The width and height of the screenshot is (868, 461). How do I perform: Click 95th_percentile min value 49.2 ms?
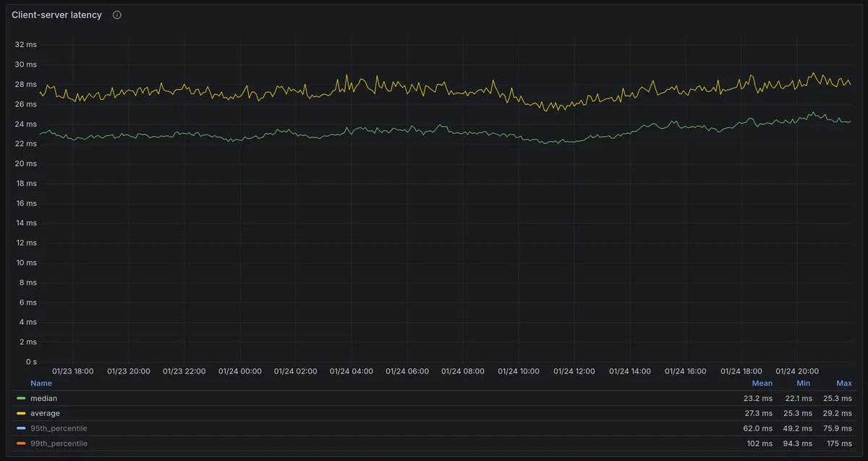pyautogui.click(x=798, y=428)
